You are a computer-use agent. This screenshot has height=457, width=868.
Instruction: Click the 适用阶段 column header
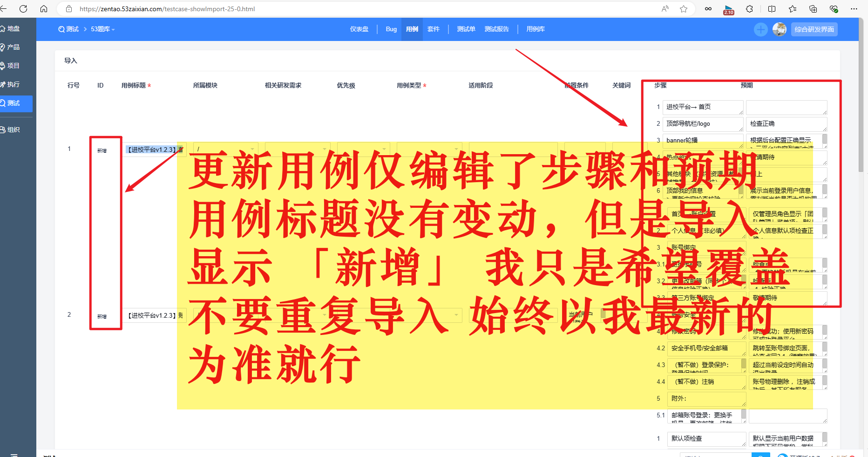481,85
